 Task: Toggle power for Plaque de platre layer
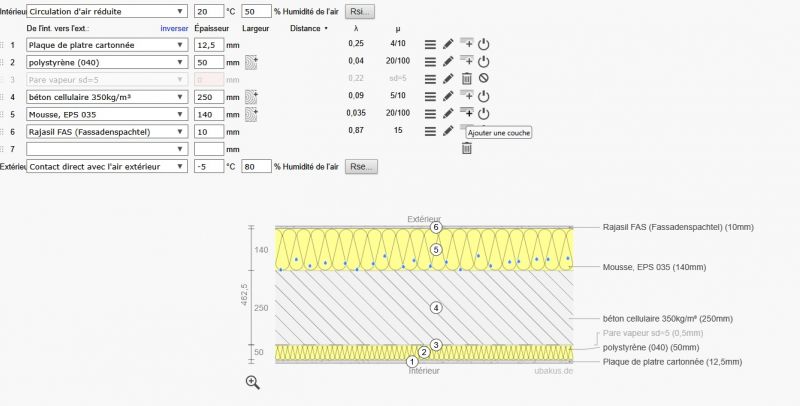click(x=483, y=45)
